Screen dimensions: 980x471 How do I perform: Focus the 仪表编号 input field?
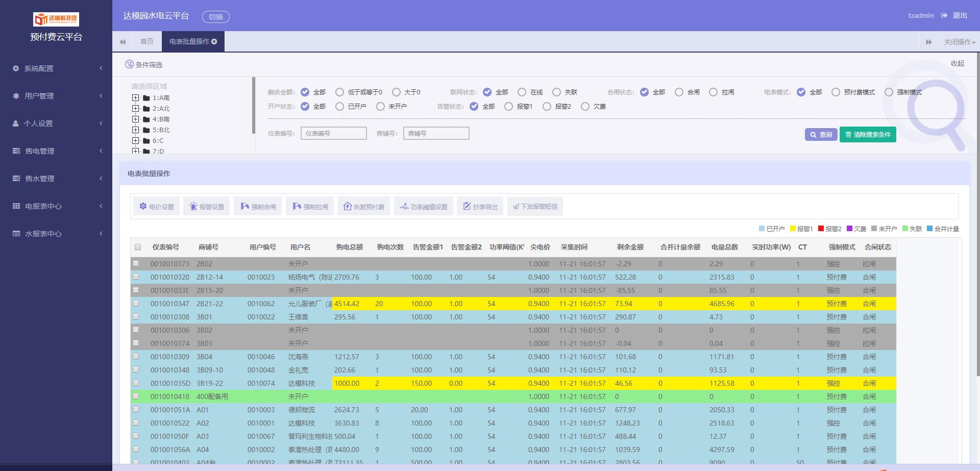click(333, 134)
